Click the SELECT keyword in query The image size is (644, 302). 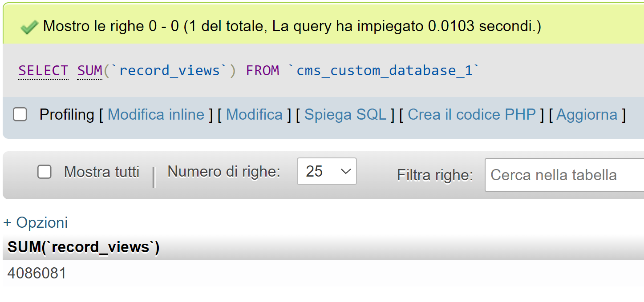(x=43, y=71)
